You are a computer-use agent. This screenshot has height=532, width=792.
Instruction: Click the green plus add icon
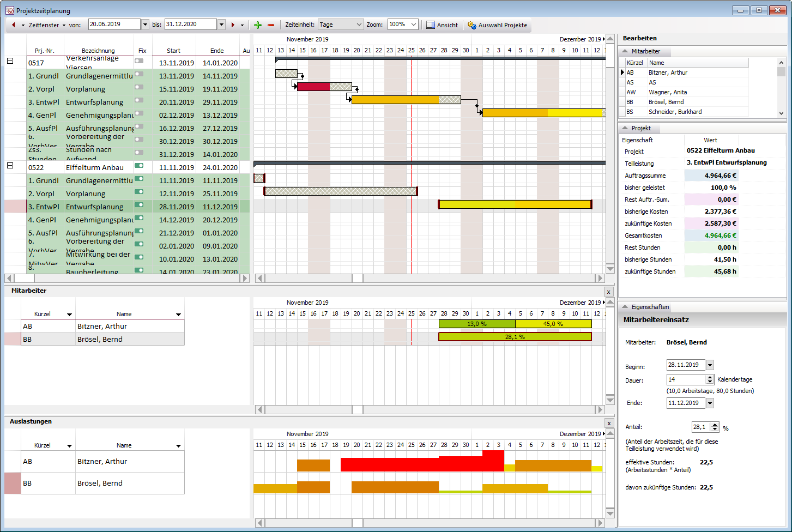click(258, 25)
